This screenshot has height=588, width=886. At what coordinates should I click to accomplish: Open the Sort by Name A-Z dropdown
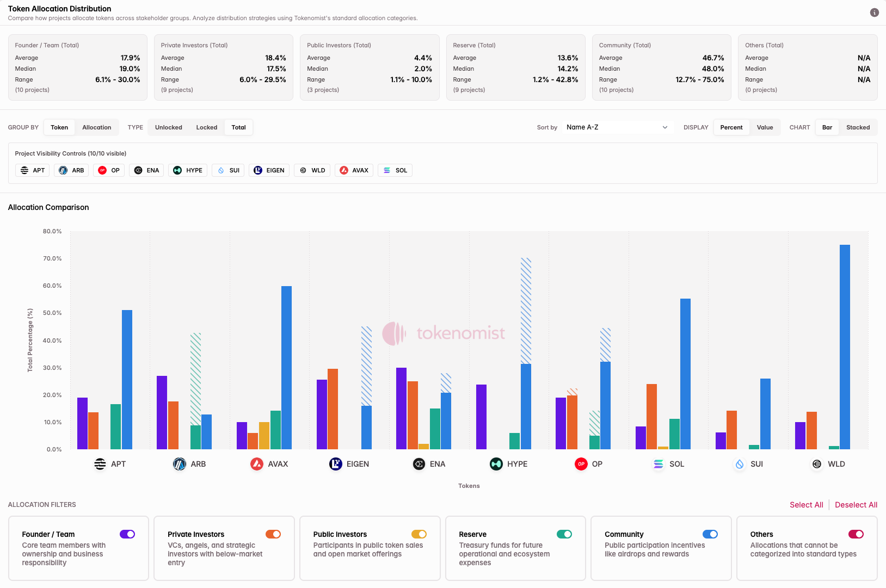(618, 127)
